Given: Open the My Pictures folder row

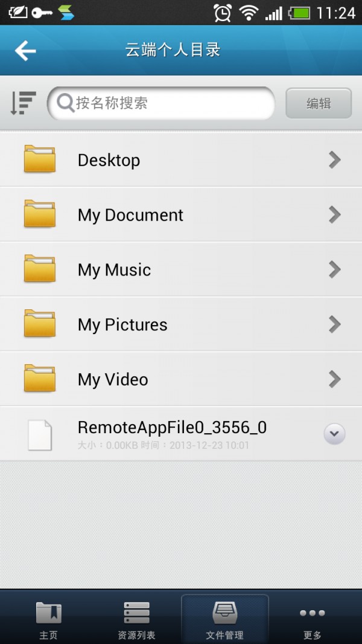Looking at the screenshot, I should [181, 324].
